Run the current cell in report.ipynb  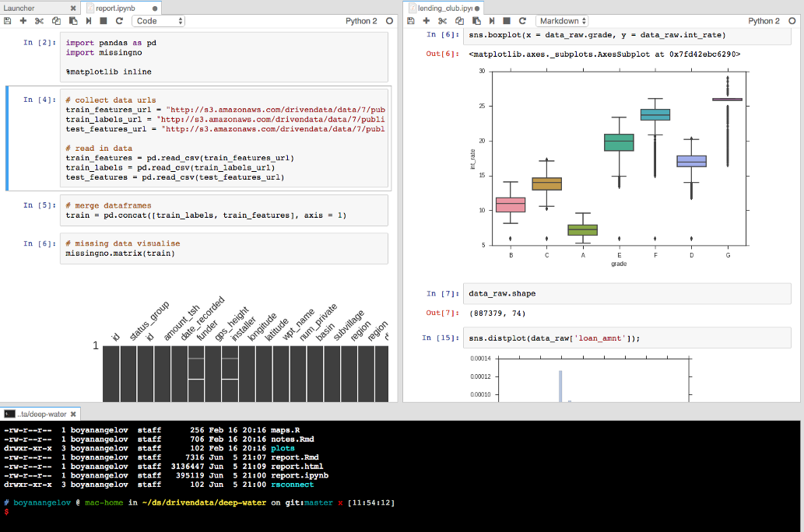(x=89, y=21)
